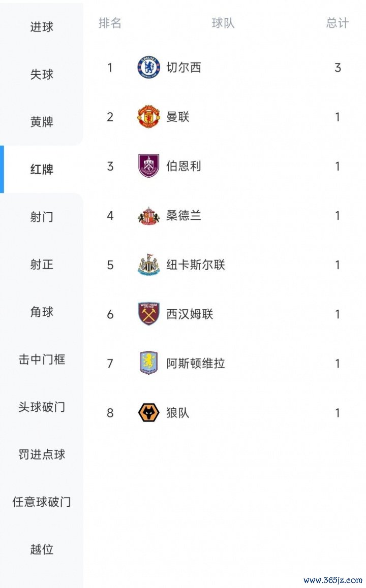Switch to 射正 category
366x588 pixels.
click(x=42, y=265)
